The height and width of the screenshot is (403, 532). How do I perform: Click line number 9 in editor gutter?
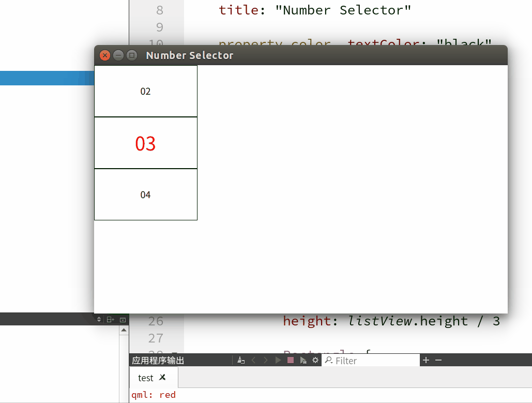point(160,27)
